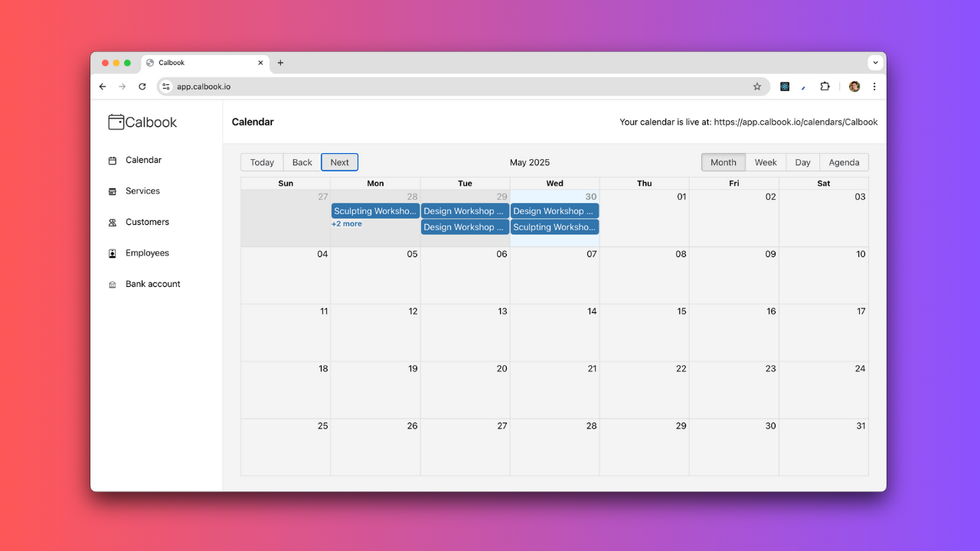The height and width of the screenshot is (551, 980).
Task: Click the Calendar page heading
Action: click(253, 122)
